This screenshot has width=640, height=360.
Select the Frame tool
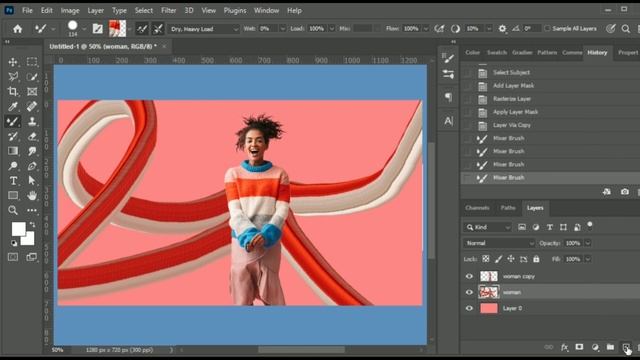(32, 91)
